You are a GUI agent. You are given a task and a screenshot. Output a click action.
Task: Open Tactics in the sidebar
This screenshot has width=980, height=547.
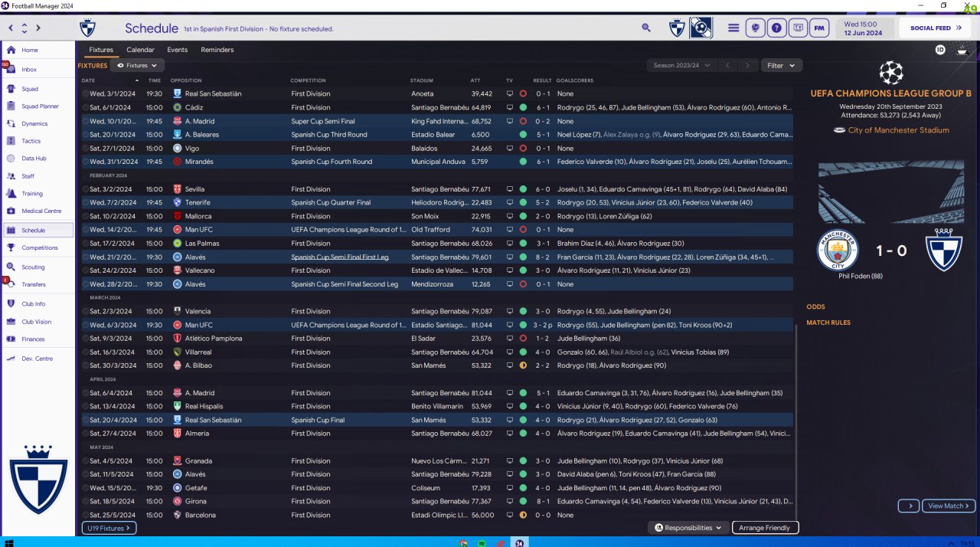click(x=38, y=141)
